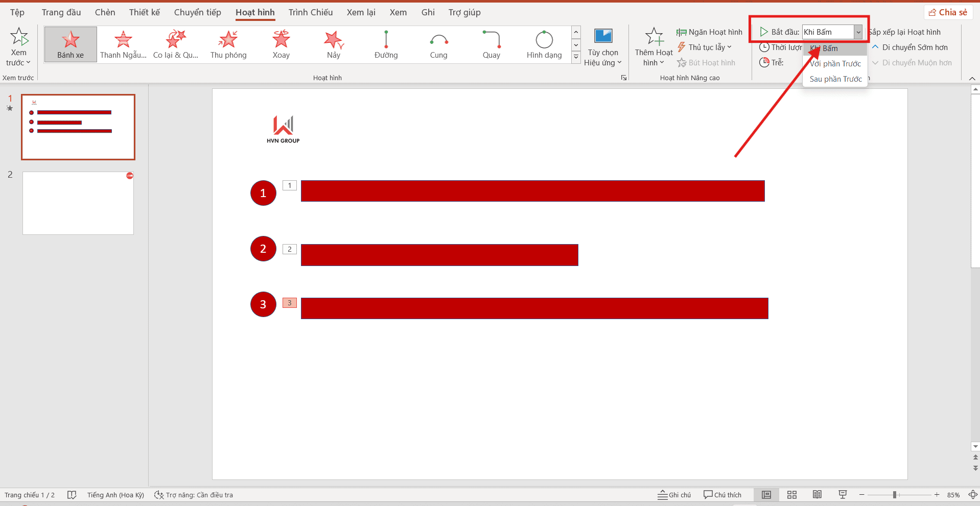Open the Trình Chiếu tab
Viewport: 980px width, 506px height.
pos(310,12)
